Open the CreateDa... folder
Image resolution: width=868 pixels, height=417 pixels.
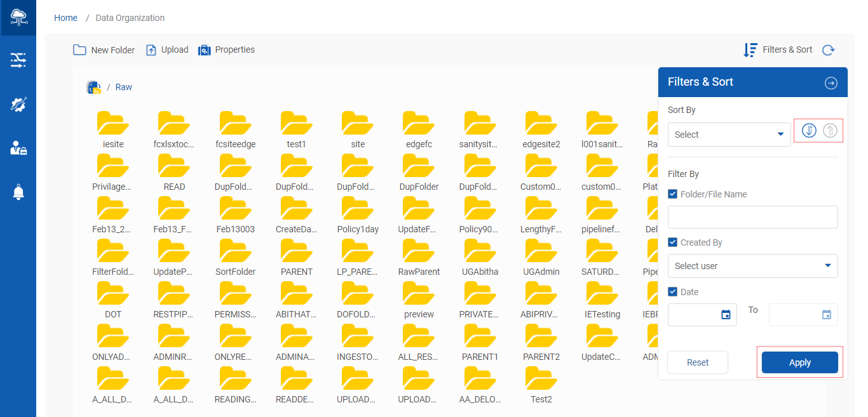(x=296, y=215)
